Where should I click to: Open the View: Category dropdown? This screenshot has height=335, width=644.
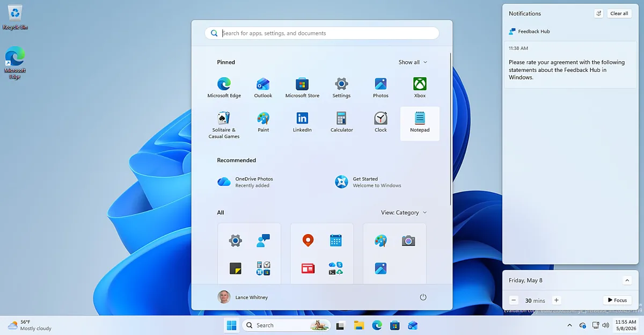404,213
